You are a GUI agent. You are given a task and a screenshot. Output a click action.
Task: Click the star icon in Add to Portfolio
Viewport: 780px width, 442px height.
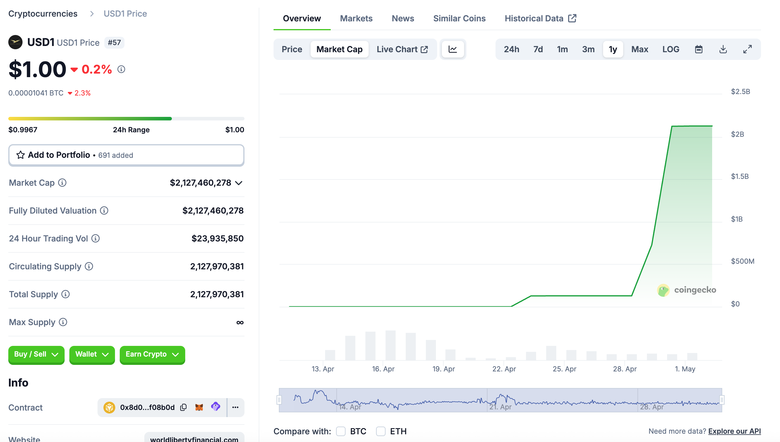pyautogui.click(x=20, y=155)
